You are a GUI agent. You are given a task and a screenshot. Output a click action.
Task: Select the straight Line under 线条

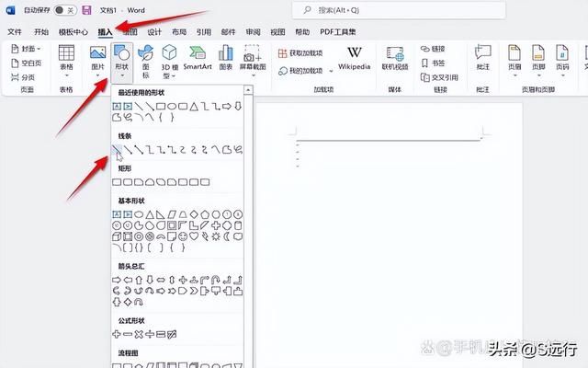click(x=117, y=150)
